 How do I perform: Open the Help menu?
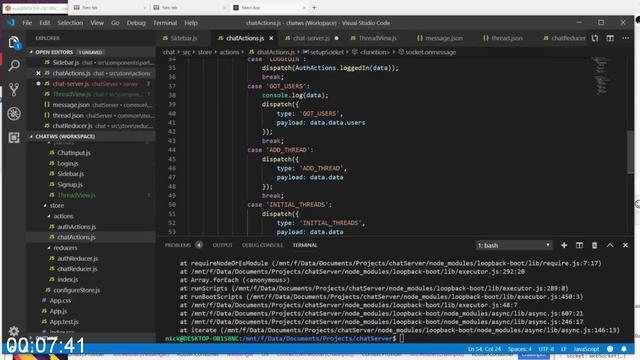tap(191, 23)
